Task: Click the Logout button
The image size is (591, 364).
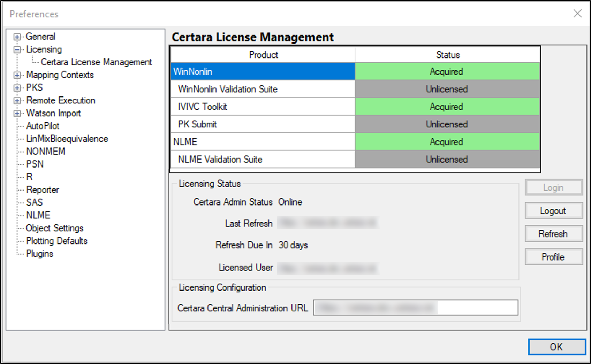Action: pyautogui.click(x=553, y=210)
